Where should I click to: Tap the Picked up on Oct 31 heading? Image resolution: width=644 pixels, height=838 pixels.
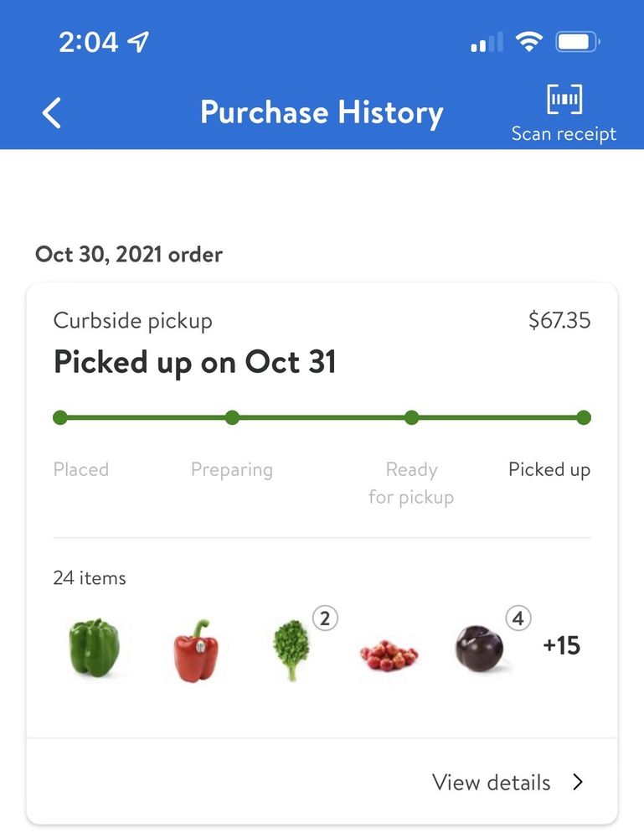point(195,362)
